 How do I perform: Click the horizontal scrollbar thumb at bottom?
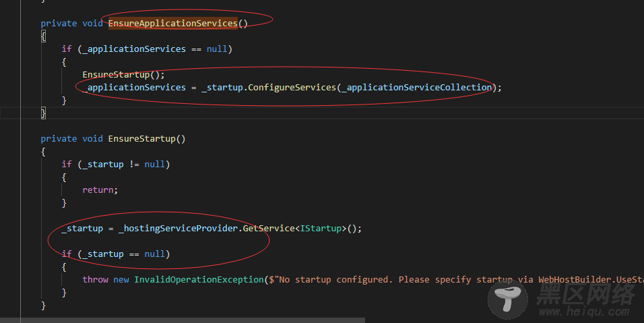pos(183,320)
